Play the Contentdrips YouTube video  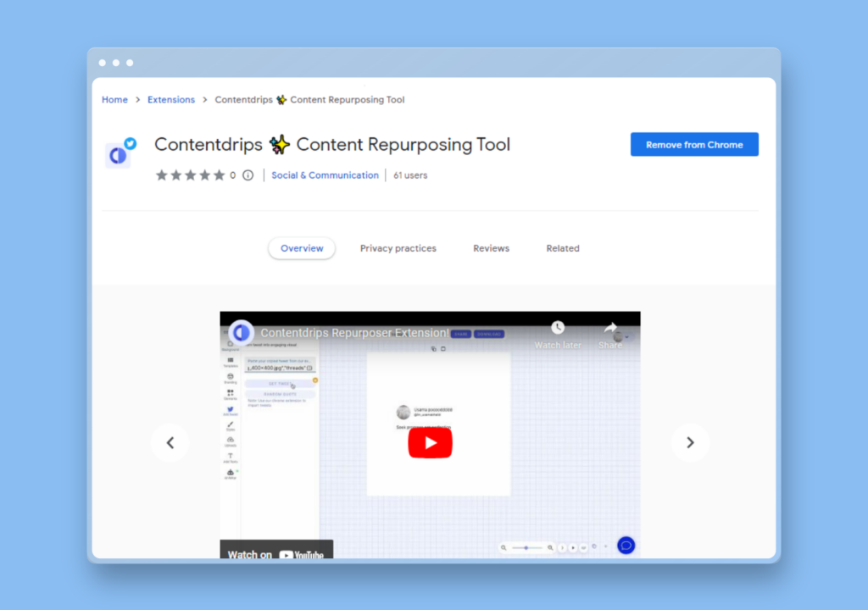click(x=430, y=443)
